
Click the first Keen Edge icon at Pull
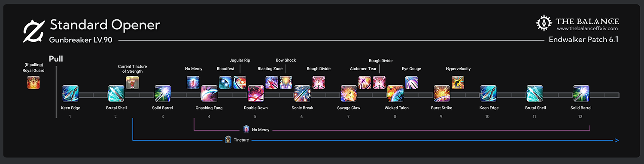tap(70, 93)
